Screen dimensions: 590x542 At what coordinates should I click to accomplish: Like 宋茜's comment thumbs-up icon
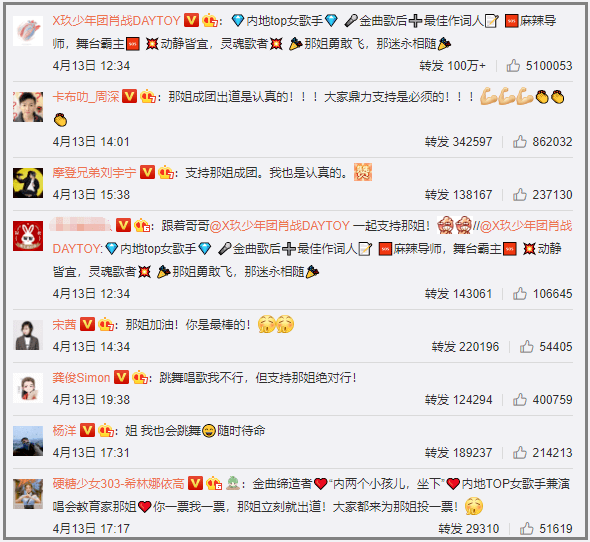point(526,346)
